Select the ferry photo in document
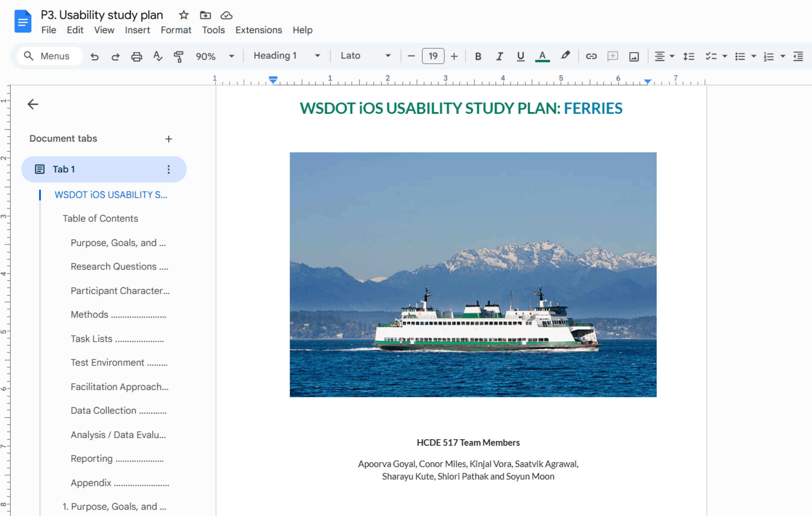Image resolution: width=812 pixels, height=516 pixels. point(473,274)
